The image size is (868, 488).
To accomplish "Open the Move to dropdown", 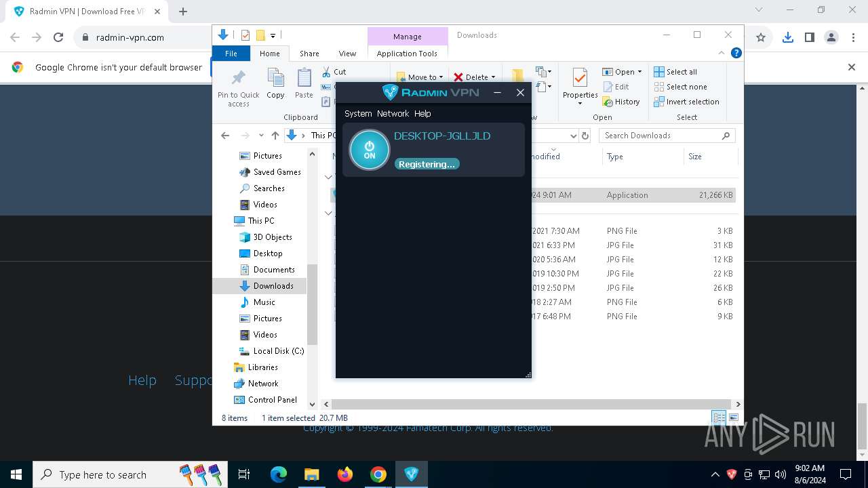I will pyautogui.click(x=420, y=77).
